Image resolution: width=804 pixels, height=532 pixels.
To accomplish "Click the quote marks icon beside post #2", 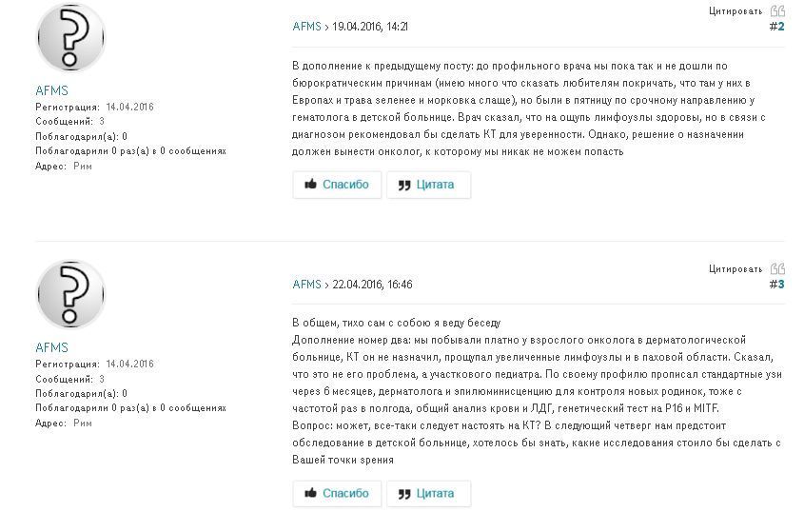I will (777, 10).
